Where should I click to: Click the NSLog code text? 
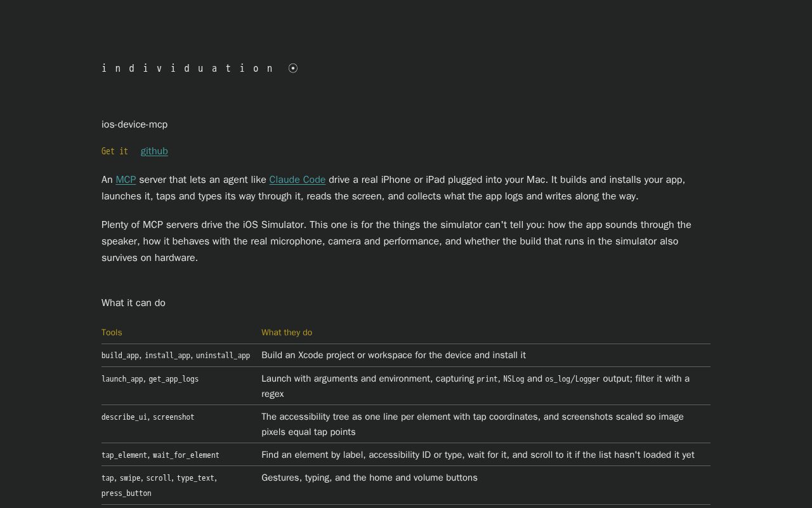514,379
